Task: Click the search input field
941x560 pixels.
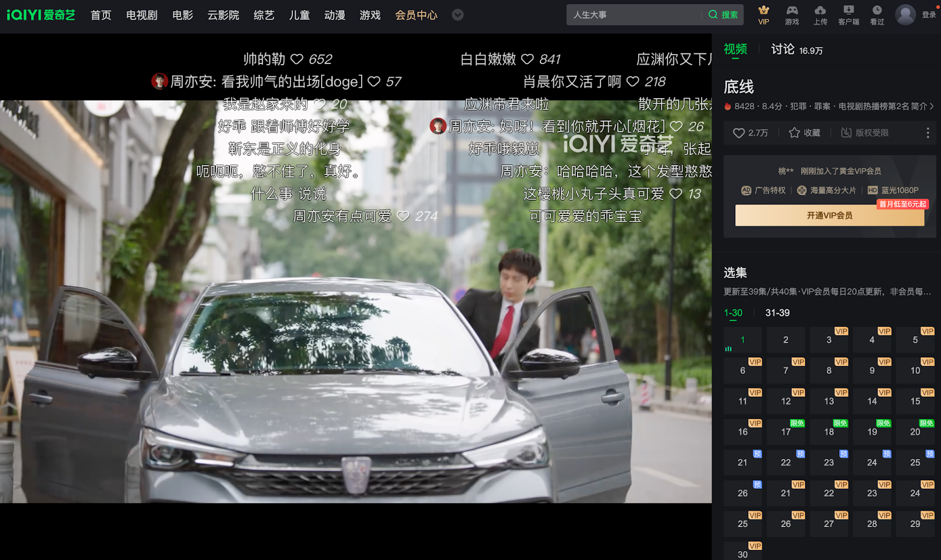Action: (635, 15)
